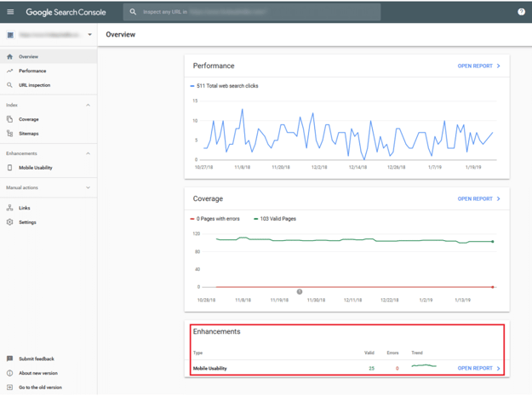
Task: Open the Performance report link
Action: click(x=478, y=66)
